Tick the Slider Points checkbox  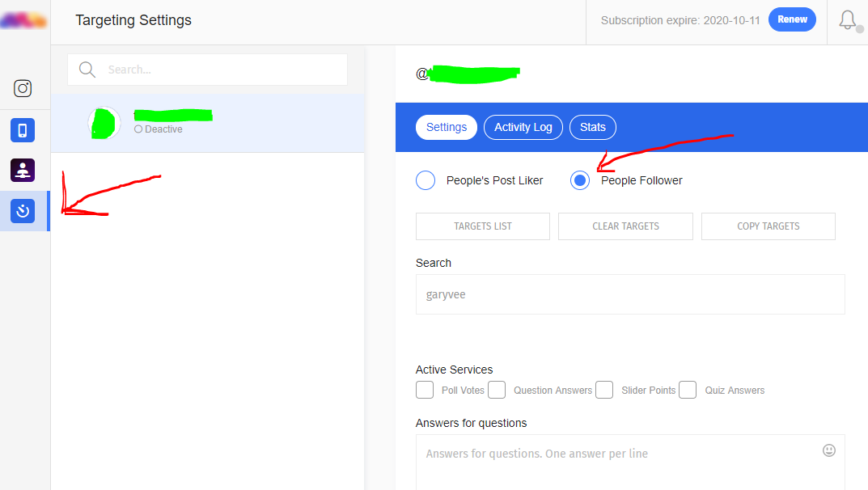click(604, 390)
